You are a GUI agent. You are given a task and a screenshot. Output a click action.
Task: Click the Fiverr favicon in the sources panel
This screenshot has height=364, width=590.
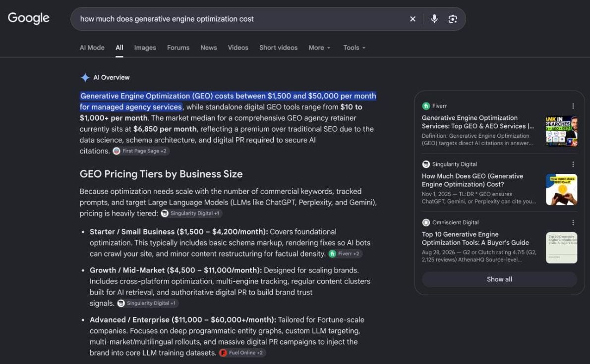426,106
